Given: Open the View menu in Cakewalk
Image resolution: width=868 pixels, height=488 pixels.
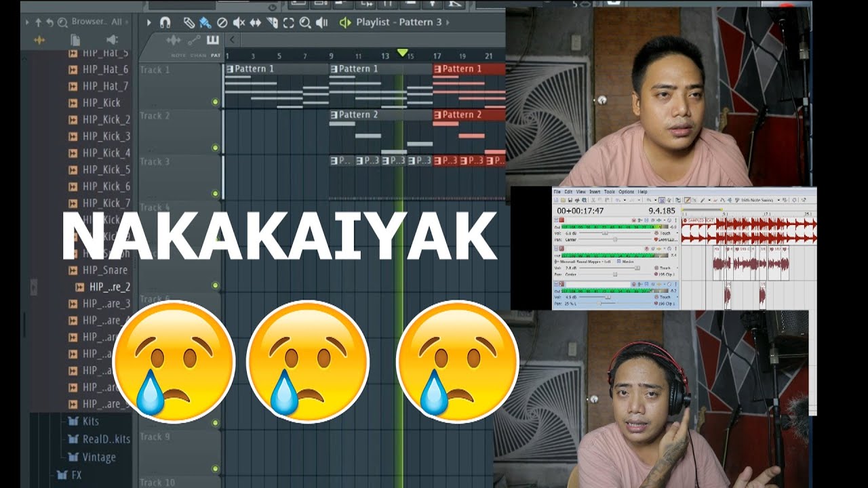Looking at the screenshot, I should pyautogui.click(x=580, y=192).
